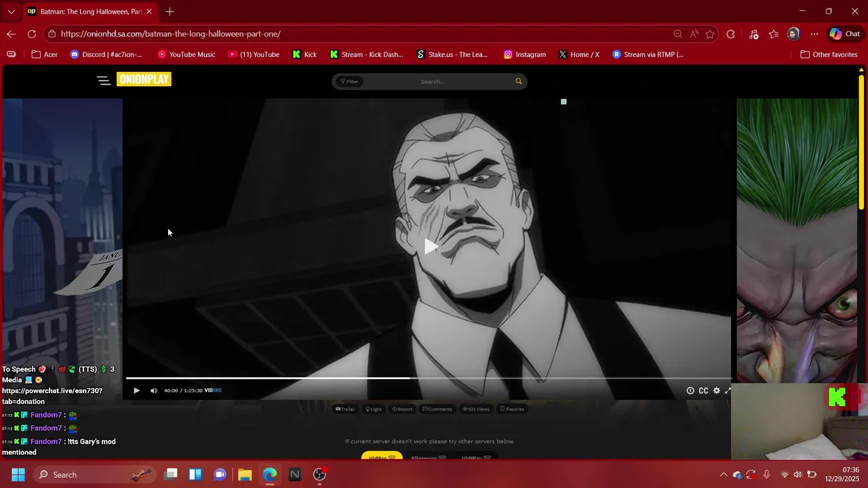Open browser Extensions icon
The image size is (868, 488).
[x=730, y=34]
